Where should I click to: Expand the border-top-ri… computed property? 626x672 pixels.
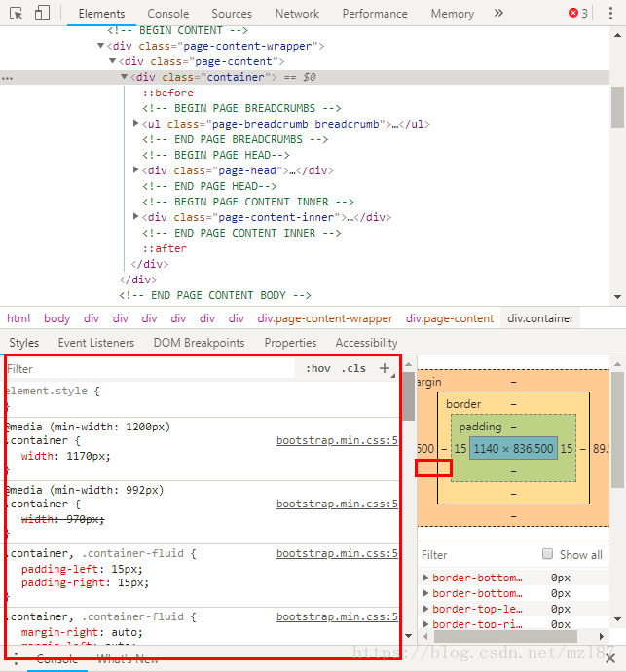coord(425,624)
